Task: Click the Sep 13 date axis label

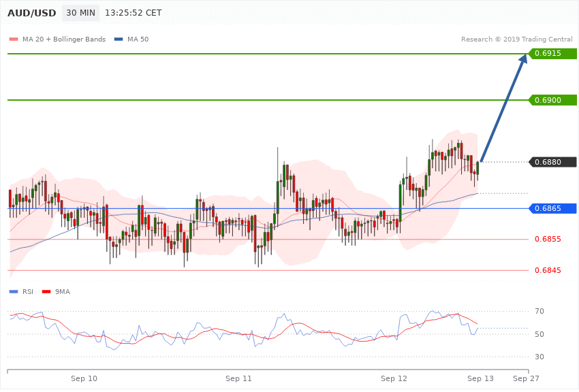Action: [480, 378]
